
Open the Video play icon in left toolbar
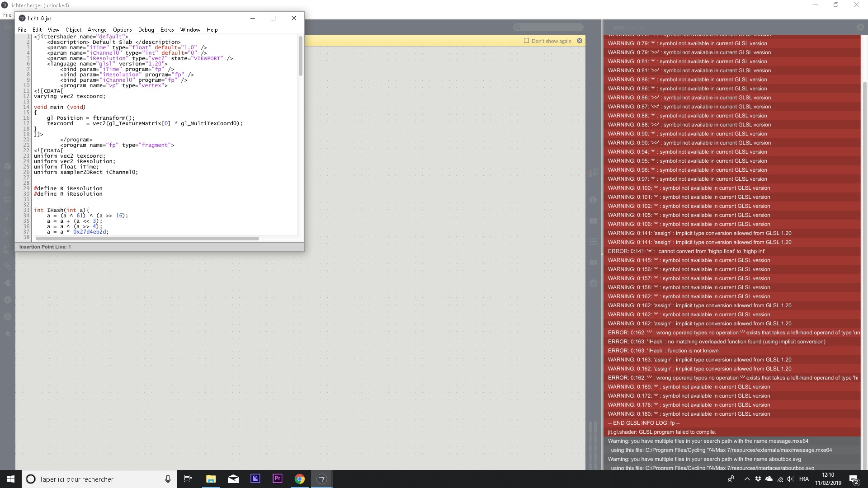tap(8, 233)
